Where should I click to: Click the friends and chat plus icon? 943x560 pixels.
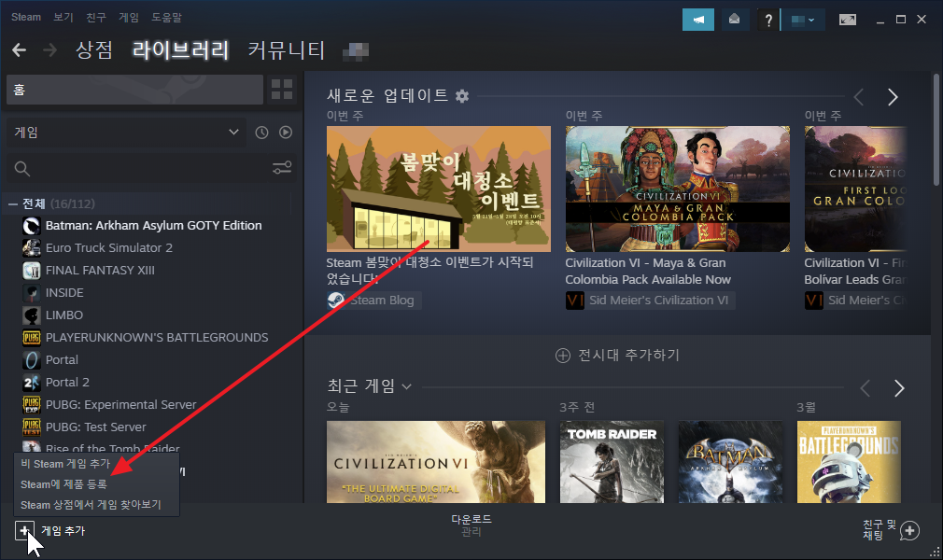[x=909, y=530]
